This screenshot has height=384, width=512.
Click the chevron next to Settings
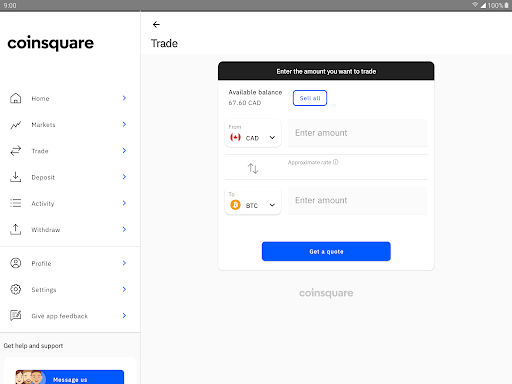point(124,289)
